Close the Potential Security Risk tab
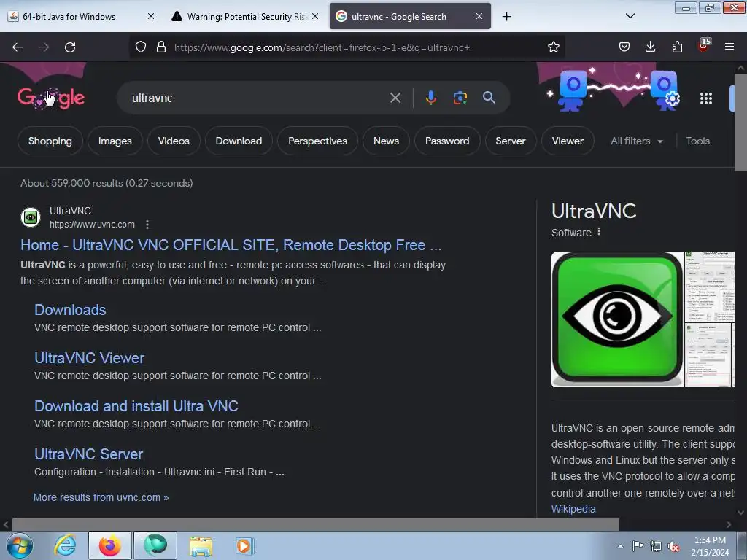 (x=315, y=16)
